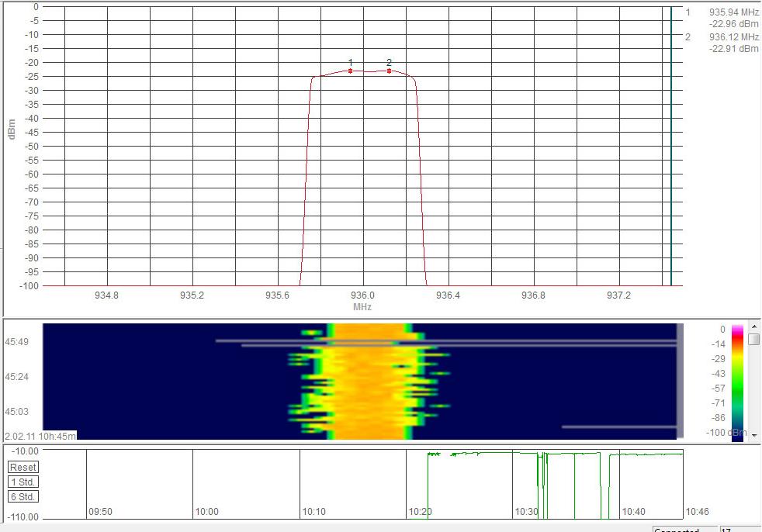762x532 pixels.
Task: Click the -25 level axis label
Action: (x=31, y=76)
